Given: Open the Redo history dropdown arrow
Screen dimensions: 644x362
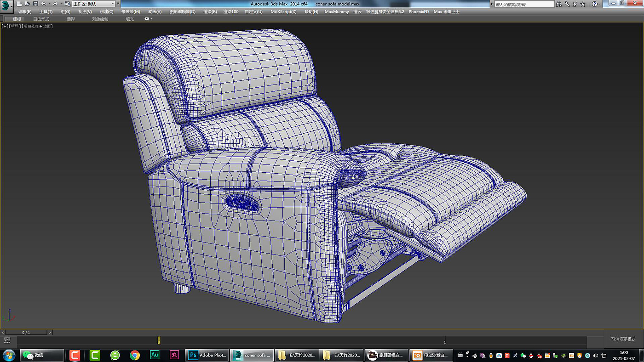Looking at the screenshot, I should click(62, 4).
